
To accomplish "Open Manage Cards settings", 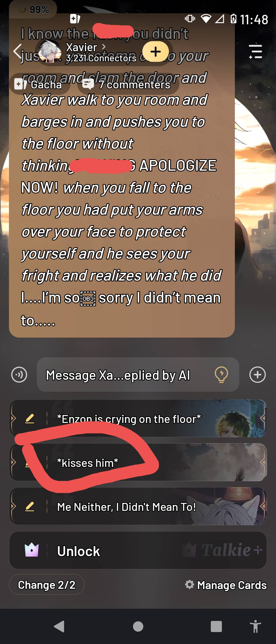I will [226, 585].
